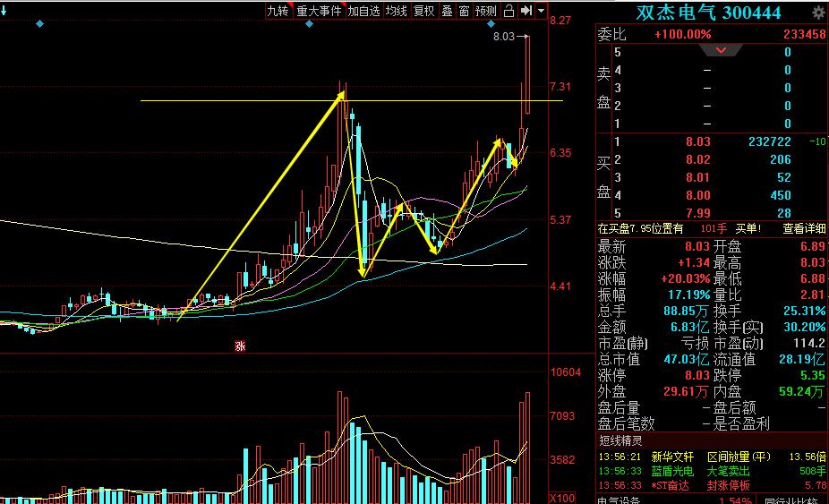Click the X100 volume unit label

click(x=561, y=499)
